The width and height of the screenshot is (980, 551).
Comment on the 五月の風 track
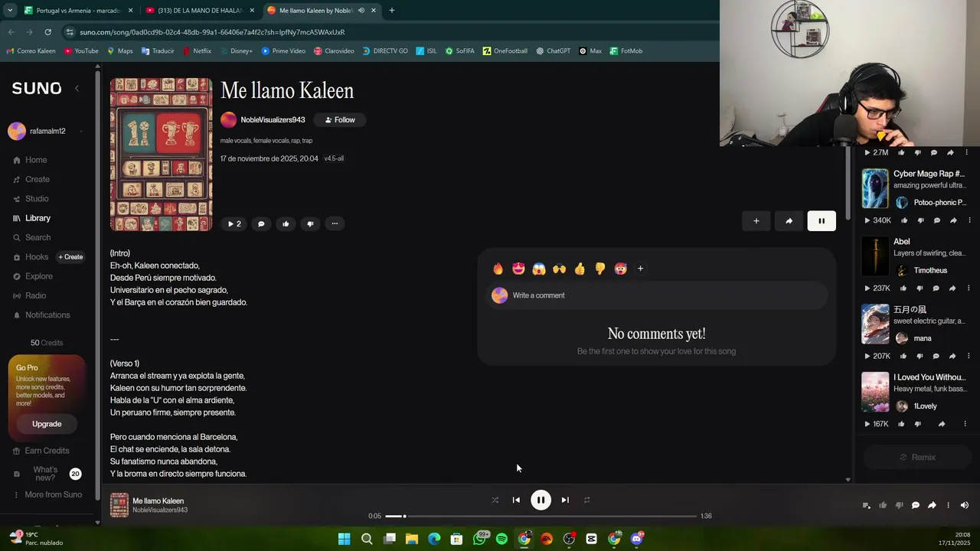pos(936,356)
